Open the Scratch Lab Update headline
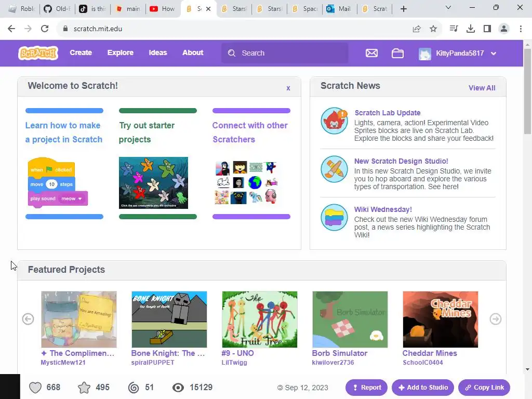 coord(388,113)
